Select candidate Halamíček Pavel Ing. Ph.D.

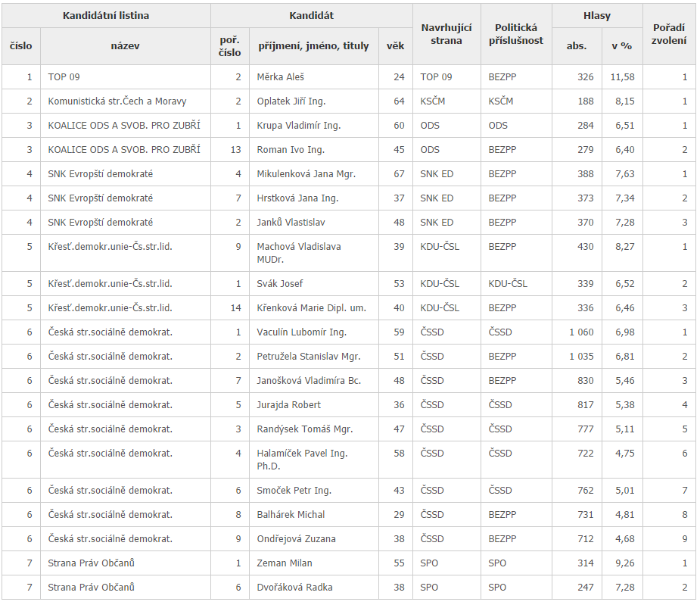point(302,460)
